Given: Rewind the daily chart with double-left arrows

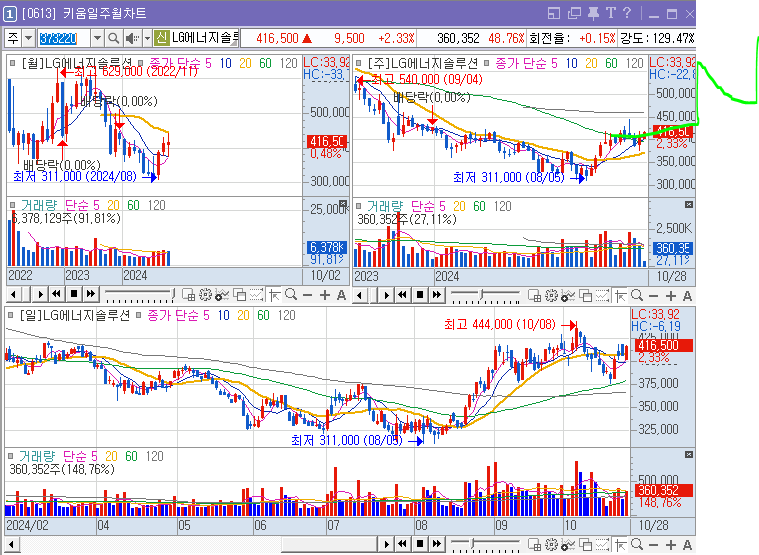Looking at the screenshot, I should click(x=403, y=544).
